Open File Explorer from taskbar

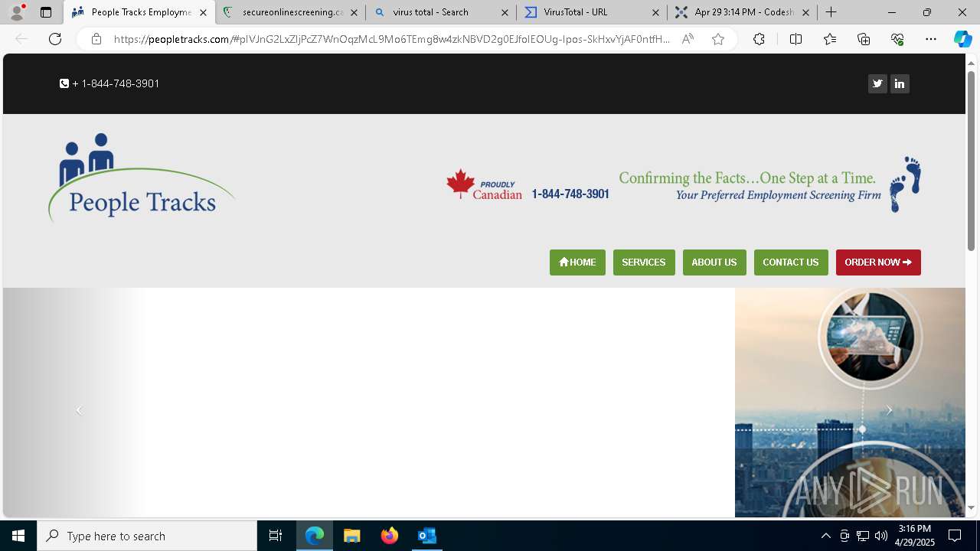[x=351, y=536]
